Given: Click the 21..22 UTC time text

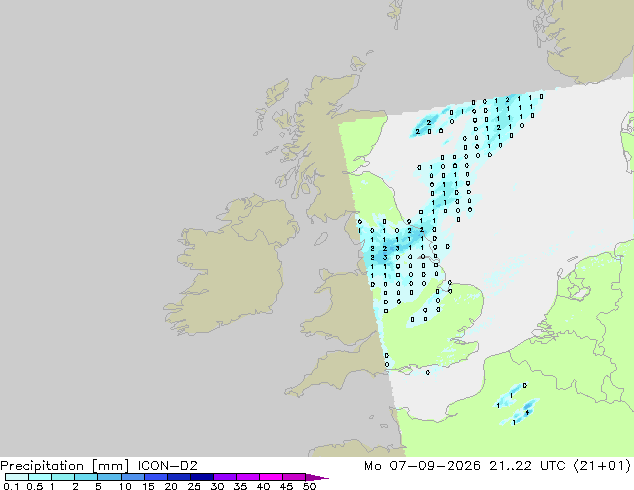Looking at the screenshot, I should click(522, 465).
